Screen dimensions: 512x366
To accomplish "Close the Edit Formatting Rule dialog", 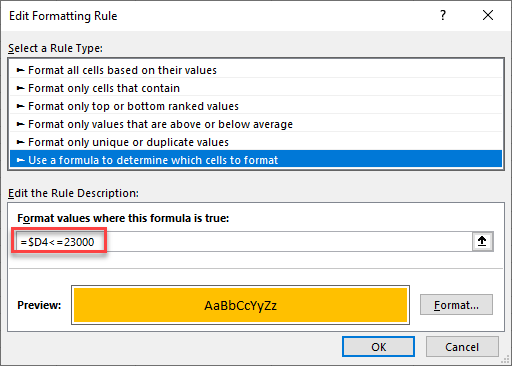I will [x=488, y=15].
